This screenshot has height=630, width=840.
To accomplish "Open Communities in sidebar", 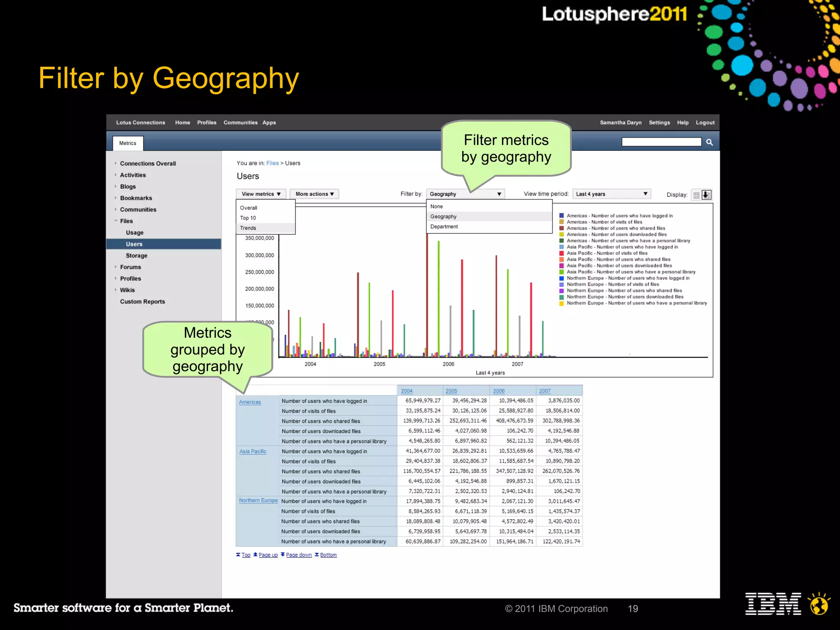I will click(138, 210).
